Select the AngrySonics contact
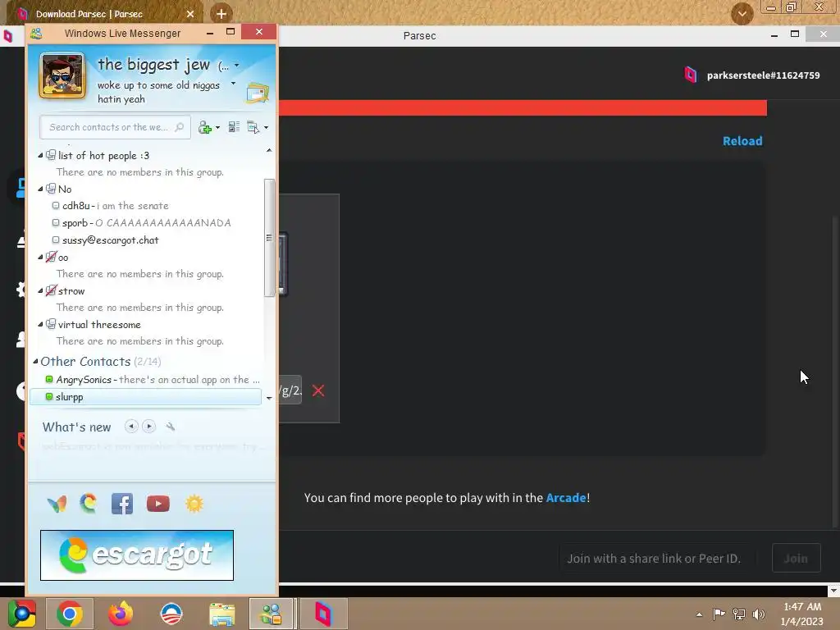The height and width of the screenshot is (630, 840). click(x=145, y=379)
